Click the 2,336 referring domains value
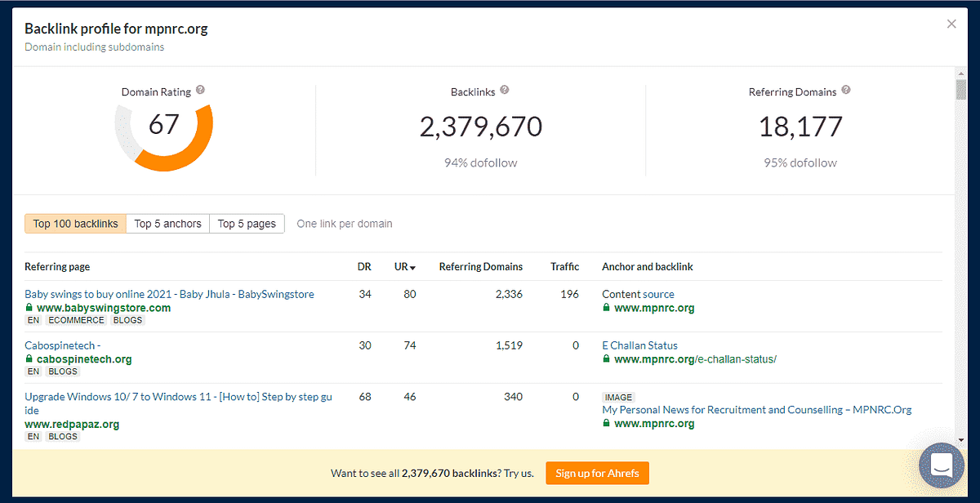This screenshot has height=503, width=980. (x=509, y=294)
